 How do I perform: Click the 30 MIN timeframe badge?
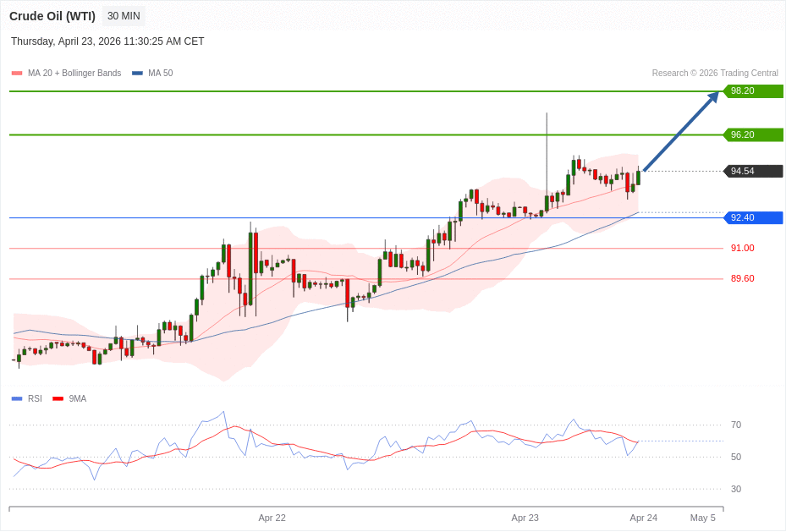click(x=124, y=16)
